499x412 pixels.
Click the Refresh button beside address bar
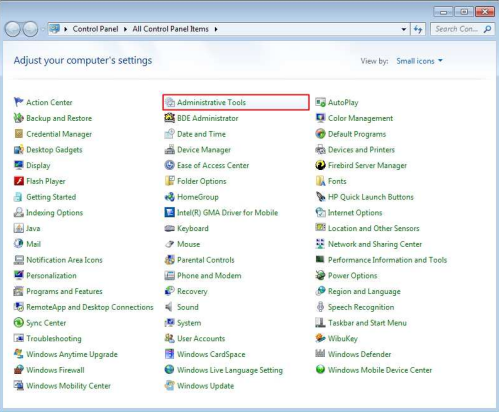[418, 29]
